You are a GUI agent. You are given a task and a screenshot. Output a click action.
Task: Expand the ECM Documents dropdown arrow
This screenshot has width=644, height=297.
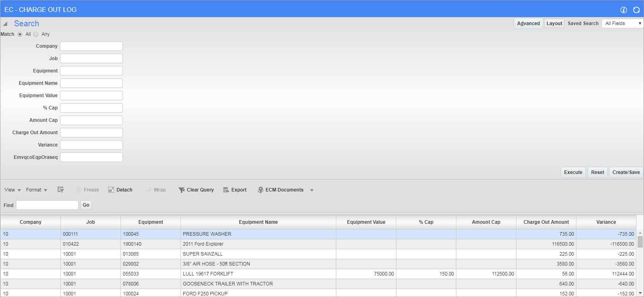tap(312, 190)
